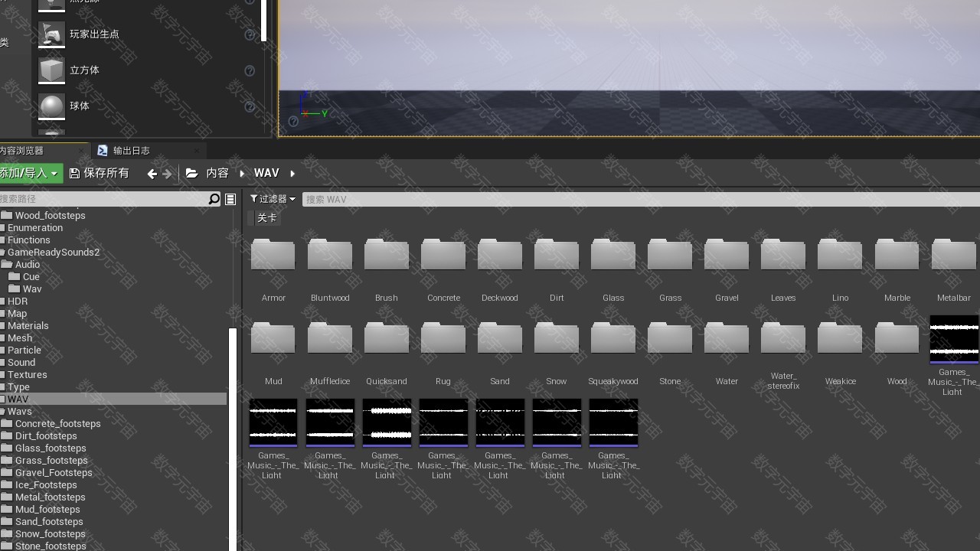
Task: Click the search icon in path search box
Action: click(x=214, y=199)
